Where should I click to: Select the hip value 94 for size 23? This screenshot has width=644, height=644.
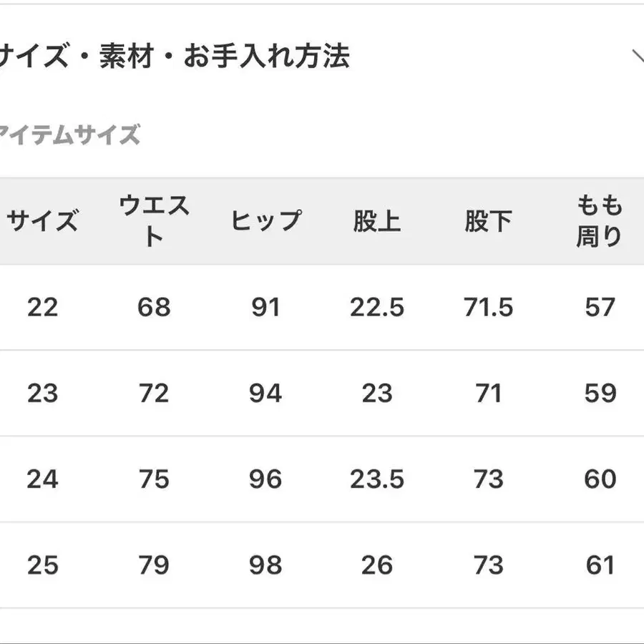click(266, 393)
